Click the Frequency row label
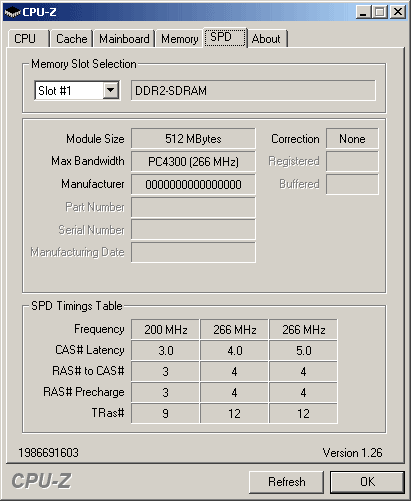The image size is (411, 501). click(99, 329)
